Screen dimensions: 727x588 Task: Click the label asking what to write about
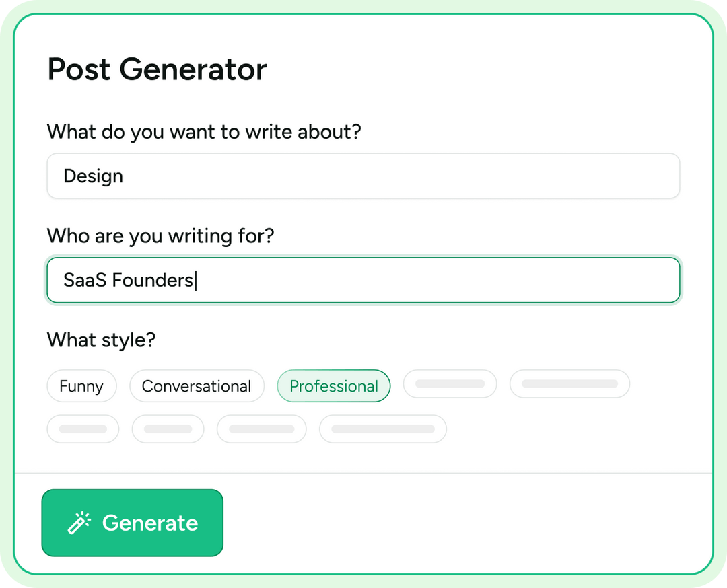(203, 132)
